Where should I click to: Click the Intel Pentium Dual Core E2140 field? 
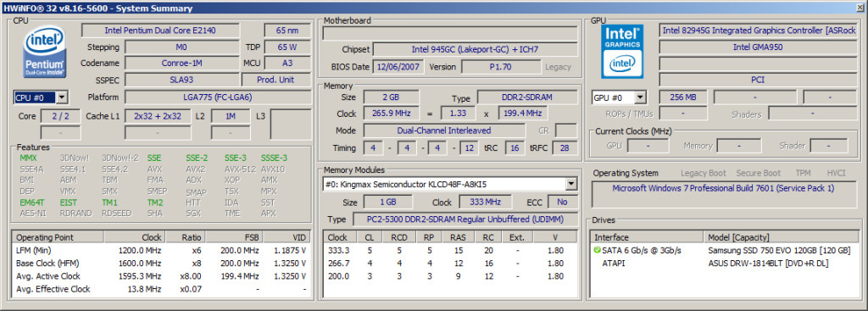161,31
